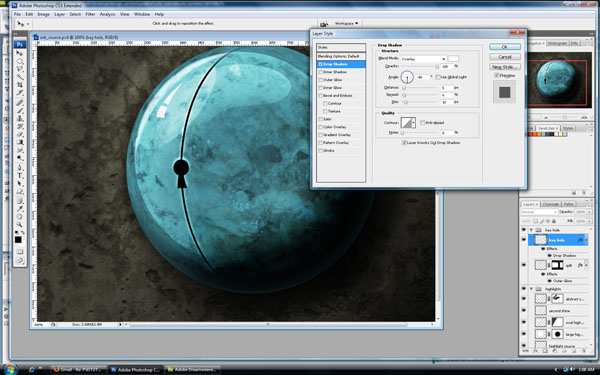Select the Dodge tool
Image resolution: width=600 pixels, height=375 pixels.
pyautogui.click(x=20, y=158)
